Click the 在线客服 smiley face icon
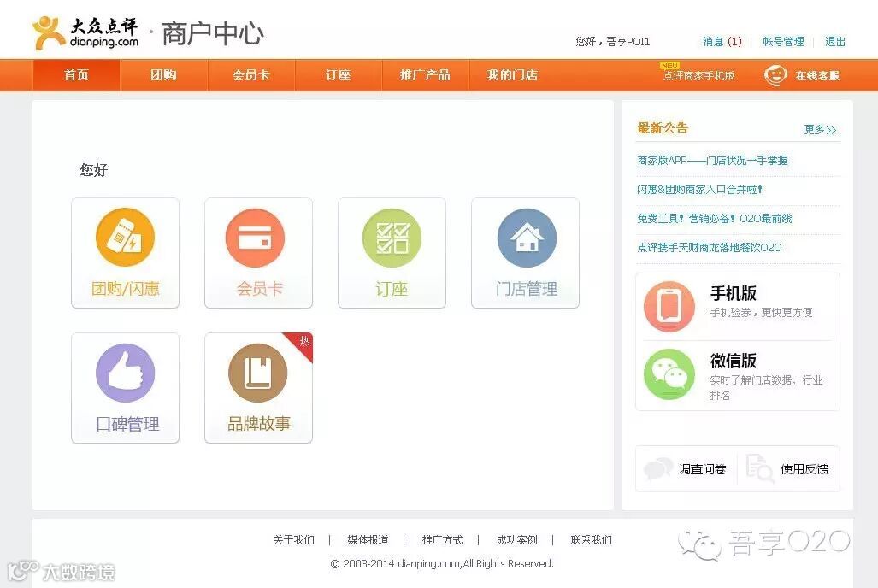 pos(775,75)
